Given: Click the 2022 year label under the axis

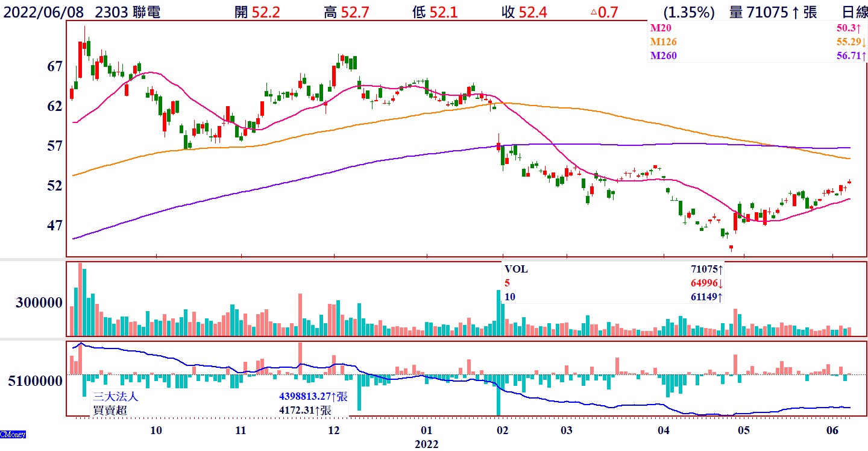Looking at the screenshot, I should click(x=427, y=444).
